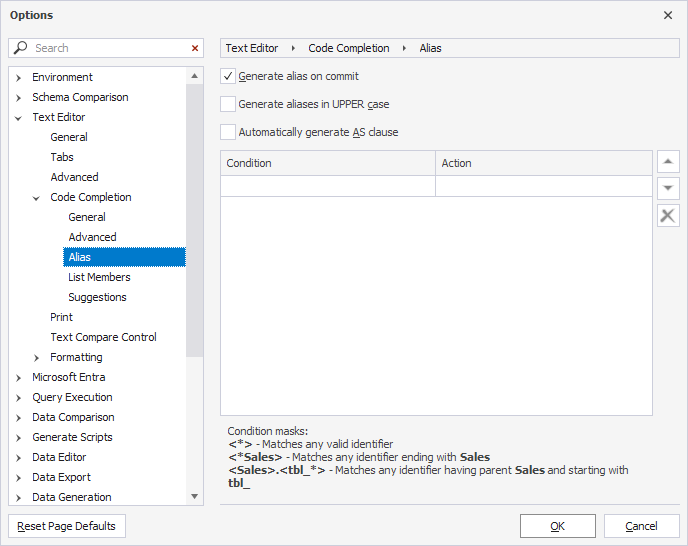Viewport: 688px width, 546px height.
Task: Select Environment category label
Action: tap(62, 77)
